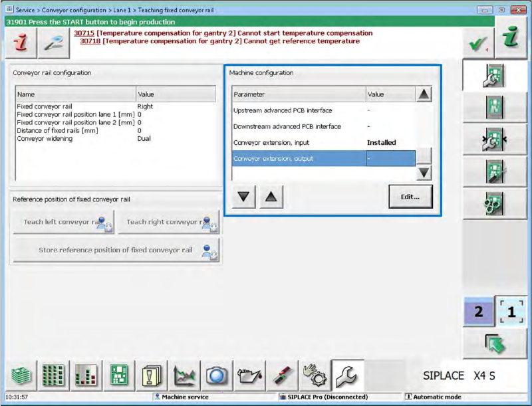Open the green PCB board view icon
Image resolution: width=532 pixels, height=406 pixels.
(x=119, y=375)
